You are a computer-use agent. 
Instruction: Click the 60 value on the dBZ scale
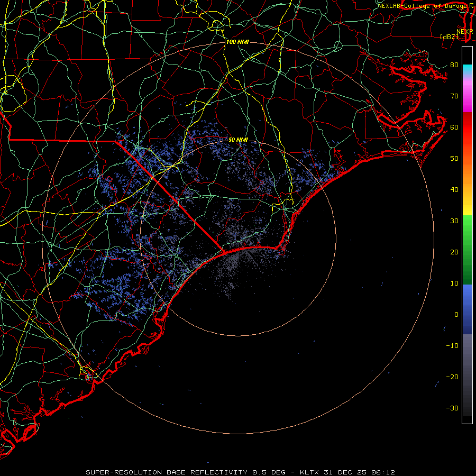tap(454, 127)
